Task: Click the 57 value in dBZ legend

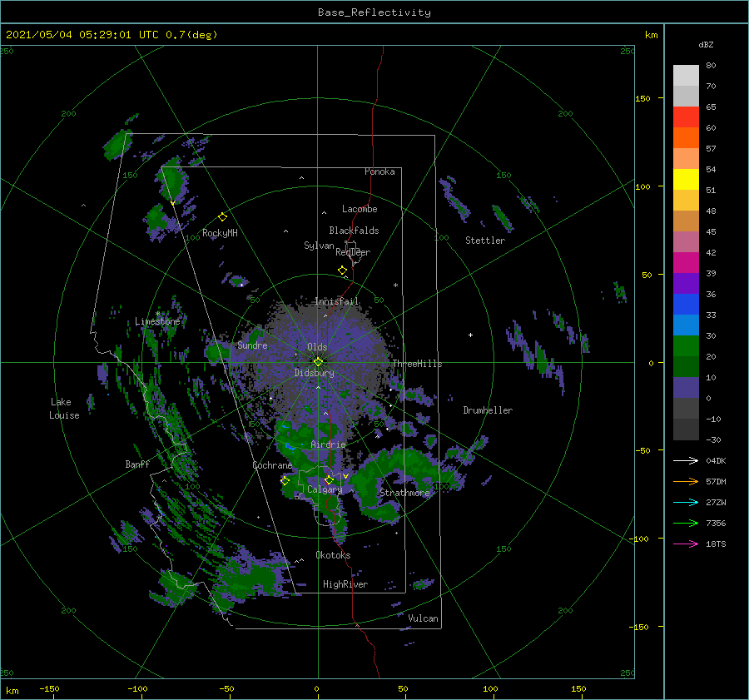Action: coord(711,149)
